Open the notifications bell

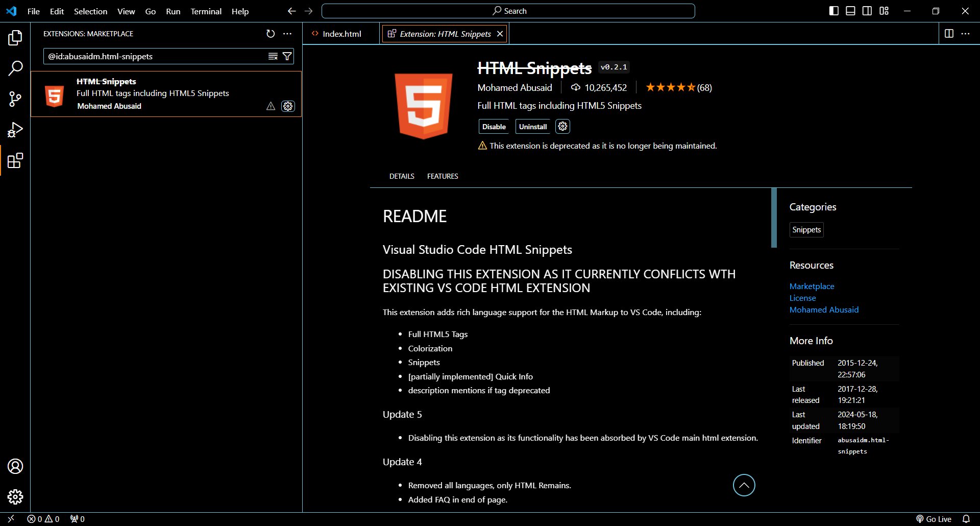pyautogui.click(x=966, y=519)
